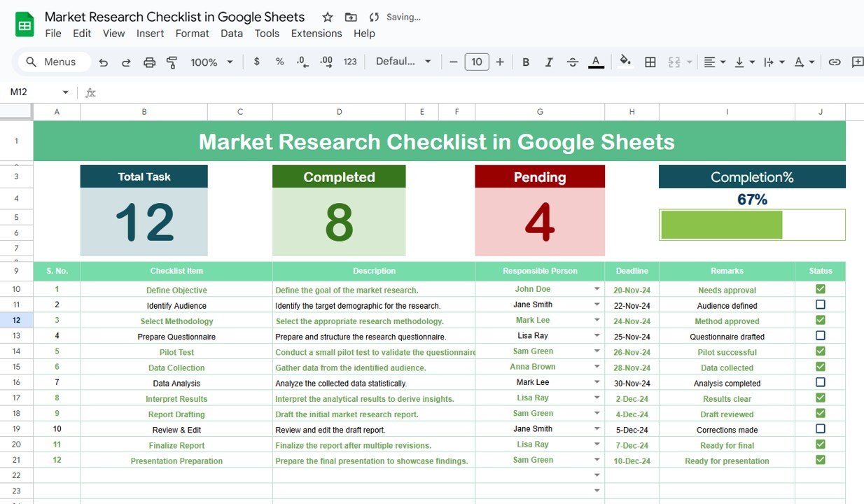Uncheck the Select Methodology status checkbox

[x=821, y=320]
